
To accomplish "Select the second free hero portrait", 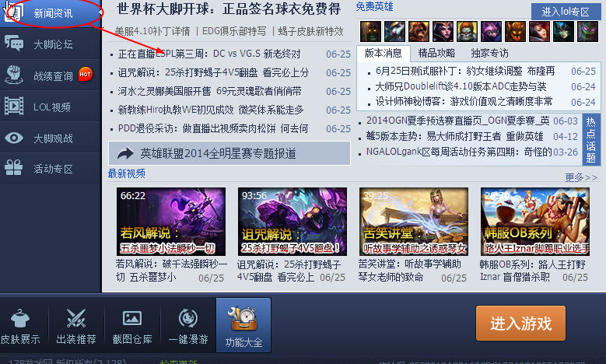I will (395, 31).
